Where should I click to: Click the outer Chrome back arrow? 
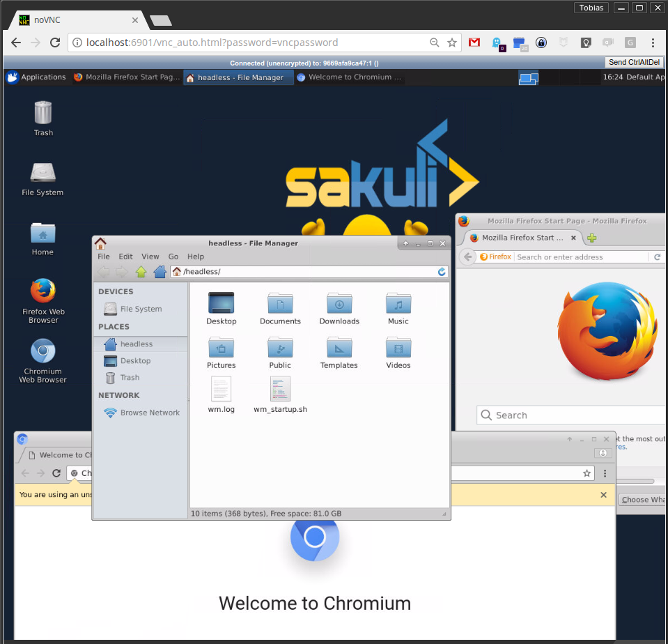coord(16,43)
